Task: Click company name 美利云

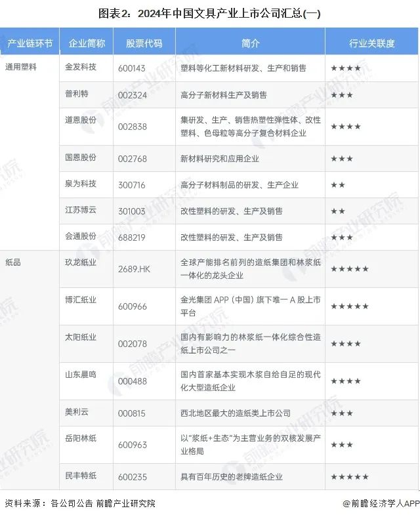Action: (x=77, y=412)
